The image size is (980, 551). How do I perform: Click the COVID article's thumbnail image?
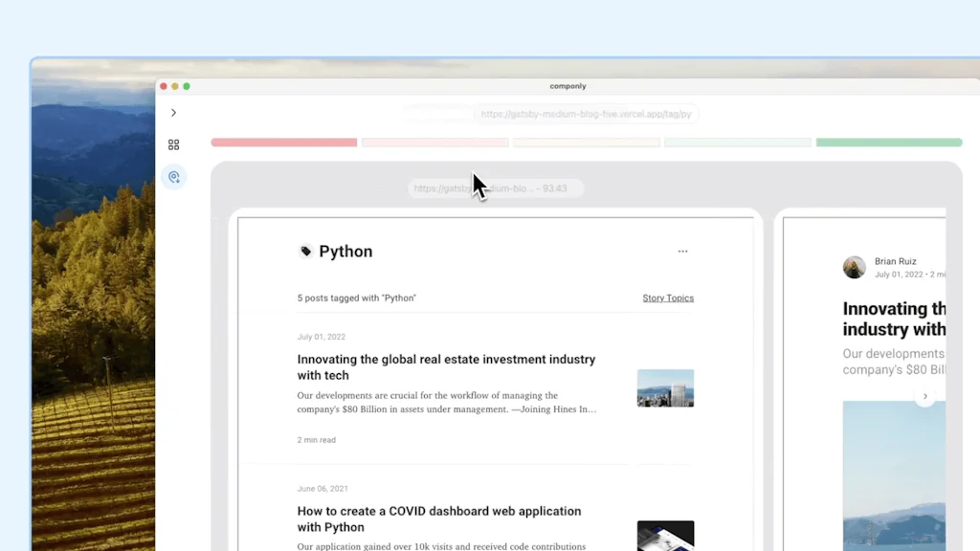click(665, 537)
